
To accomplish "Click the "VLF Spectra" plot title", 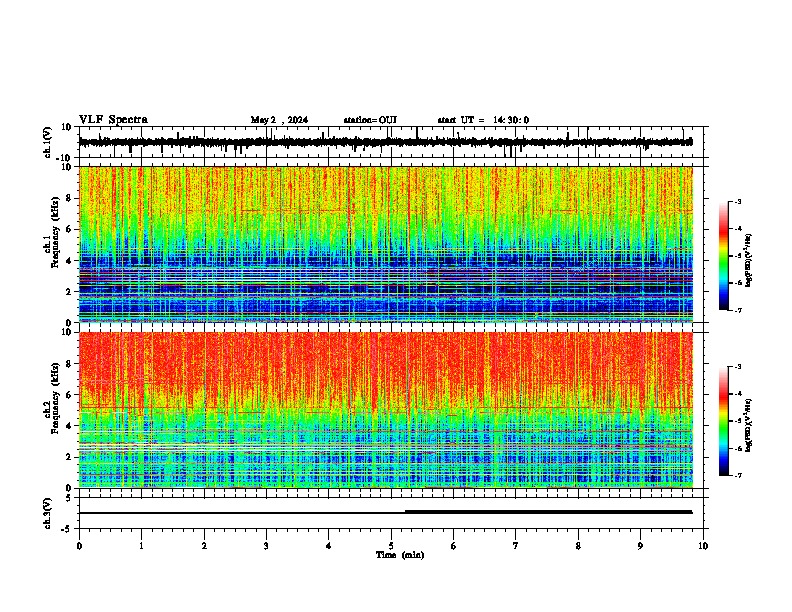I will [x=113, y=120].
